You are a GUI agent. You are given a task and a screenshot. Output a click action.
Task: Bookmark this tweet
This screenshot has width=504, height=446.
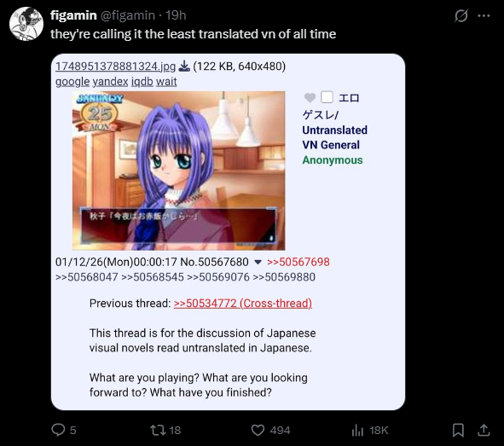tap(458, 431)
